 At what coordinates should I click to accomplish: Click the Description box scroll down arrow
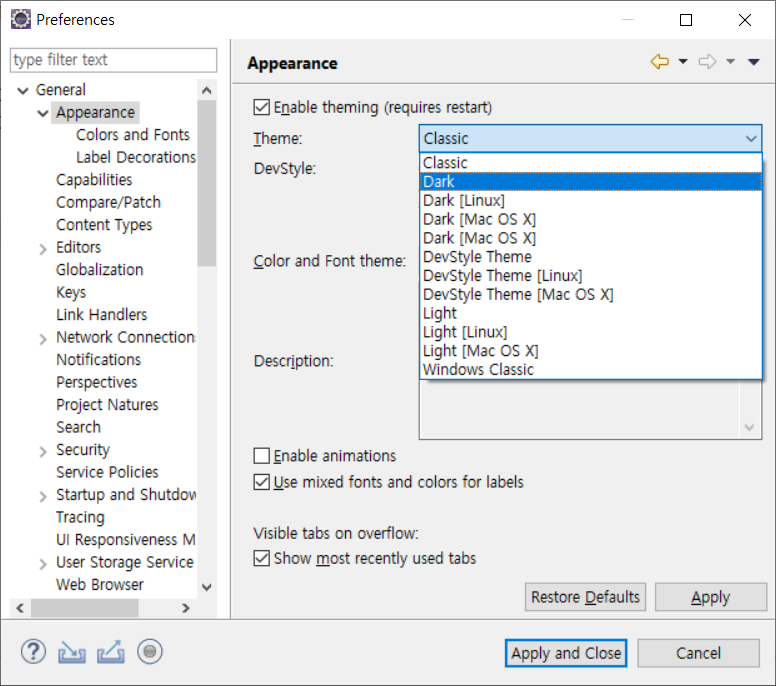(749, 427)
